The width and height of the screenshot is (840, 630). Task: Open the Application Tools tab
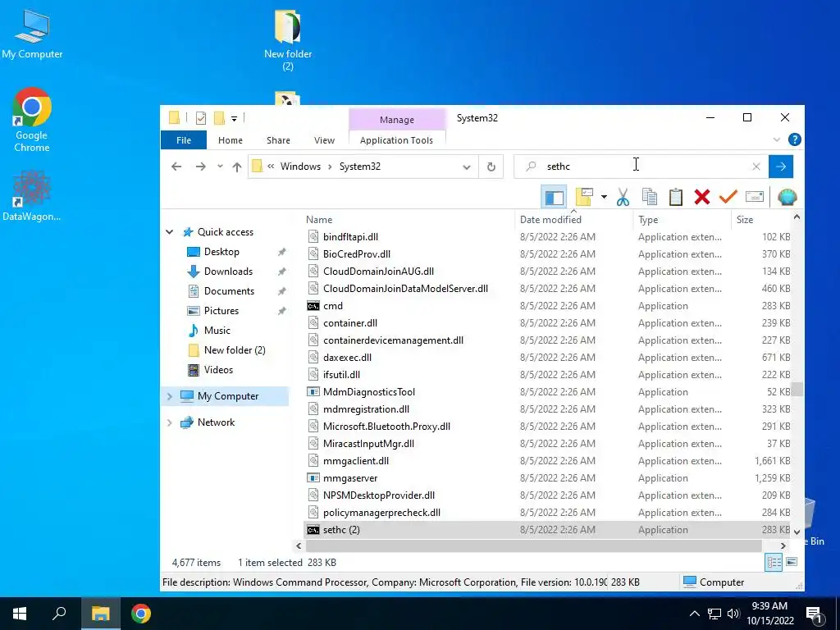coord(396,140)
